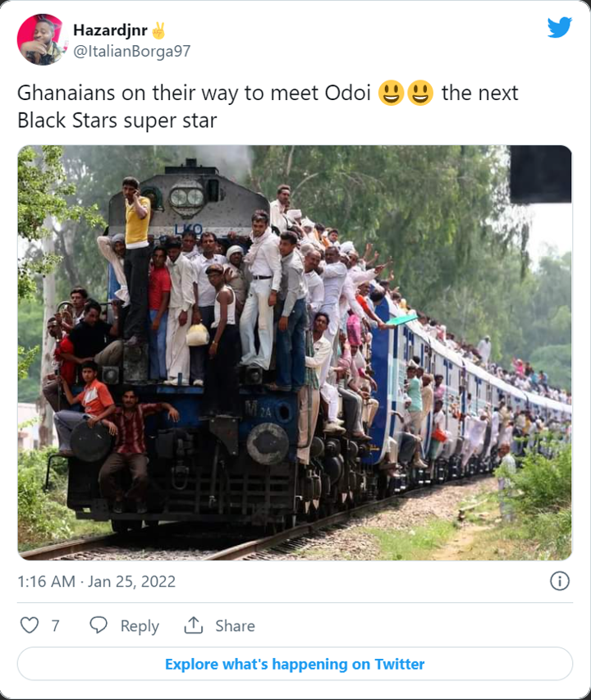Click the Reply text label
The width and height of the screenshot is (591, 700).
(140, 626)
